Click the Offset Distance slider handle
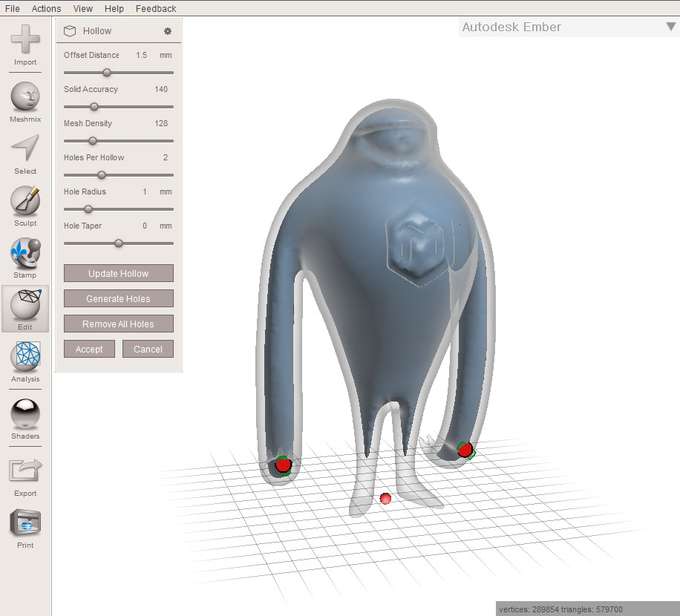 click(x=107, y=73)
